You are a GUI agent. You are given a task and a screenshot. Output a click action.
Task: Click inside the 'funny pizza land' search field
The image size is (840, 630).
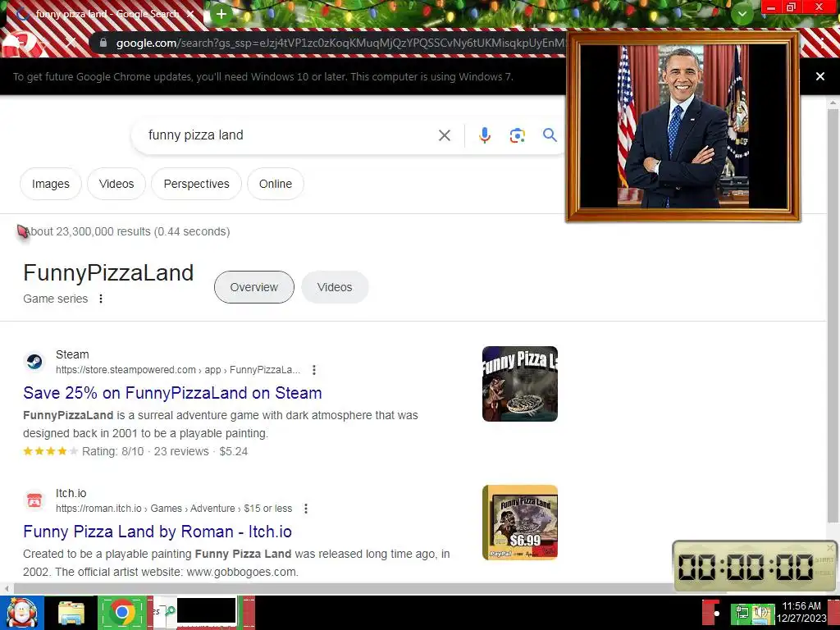pyautogui.click(x=290, y=135)
